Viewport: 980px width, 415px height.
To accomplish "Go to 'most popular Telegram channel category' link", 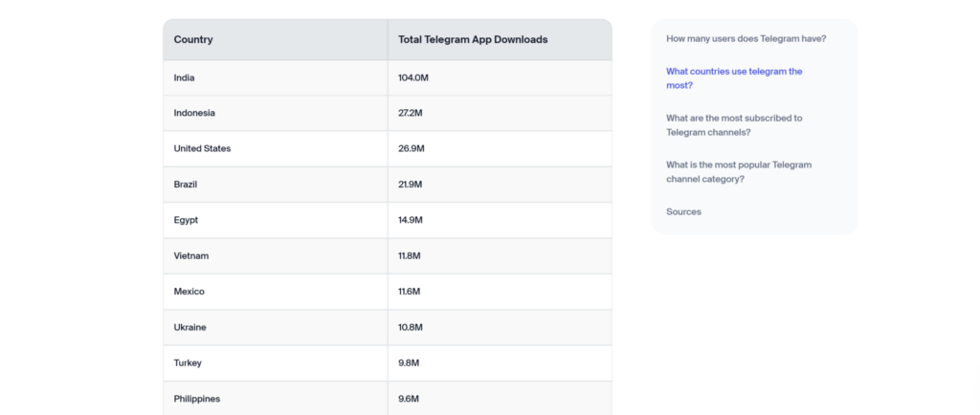I will pyautogui.click(x=738, y=172).
